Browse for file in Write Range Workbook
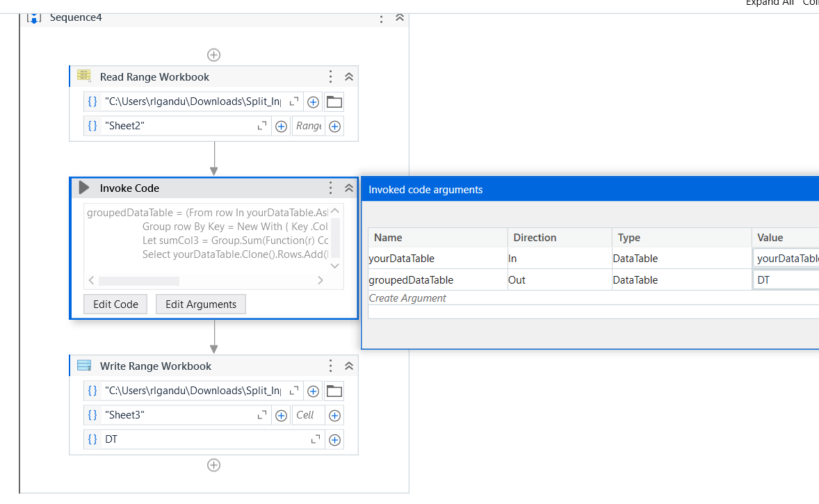The image size is (819, 504). (334, 391)
